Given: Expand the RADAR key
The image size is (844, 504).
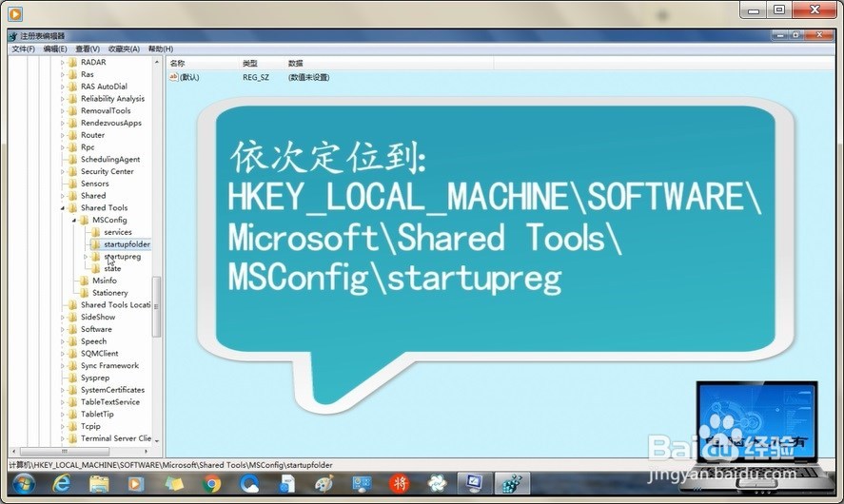Looking at the screenshot, I should coord(63,63).
